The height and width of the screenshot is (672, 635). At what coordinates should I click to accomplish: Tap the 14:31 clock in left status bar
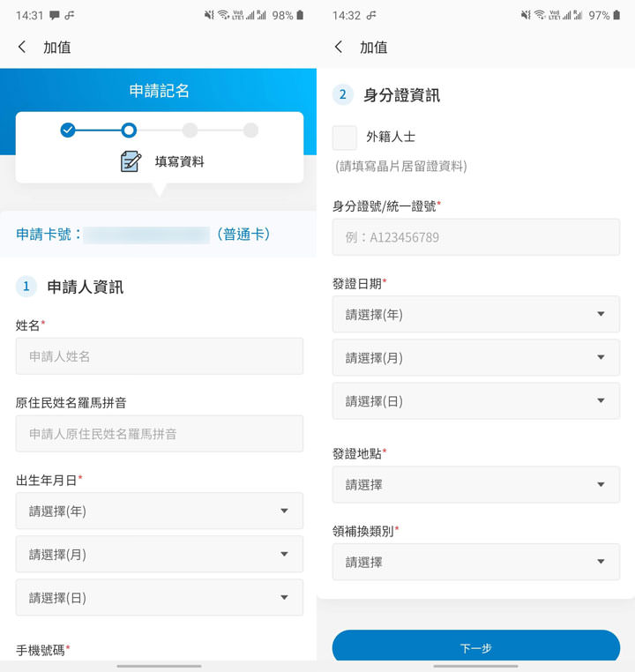point(30,15)
